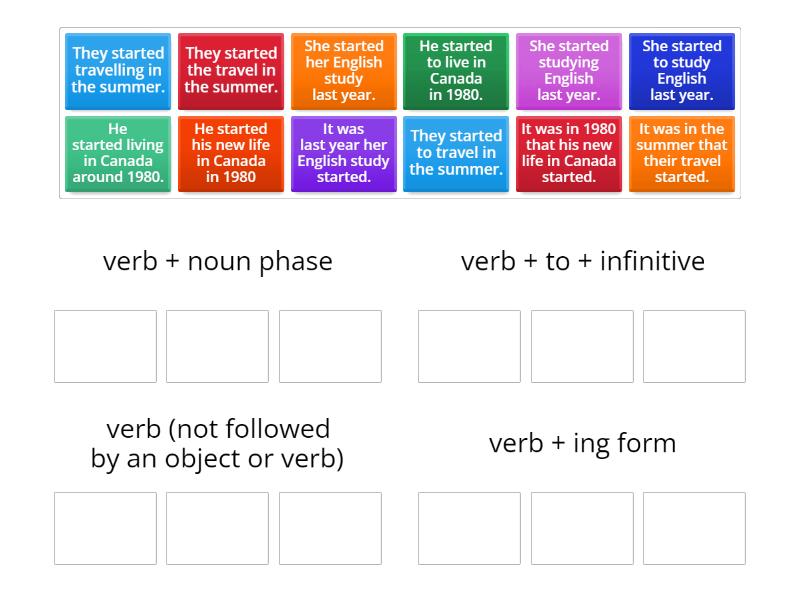
Task: Select the tile 'They started to travel in the summer.'
Action: tap(456, 153)
